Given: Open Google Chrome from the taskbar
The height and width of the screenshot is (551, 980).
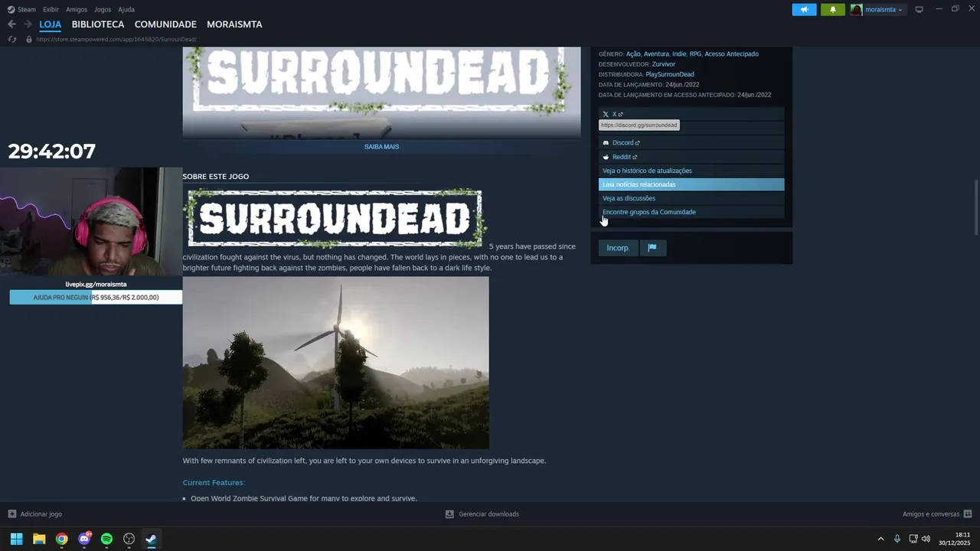Looking at the screenshot, I should (61, 539).
